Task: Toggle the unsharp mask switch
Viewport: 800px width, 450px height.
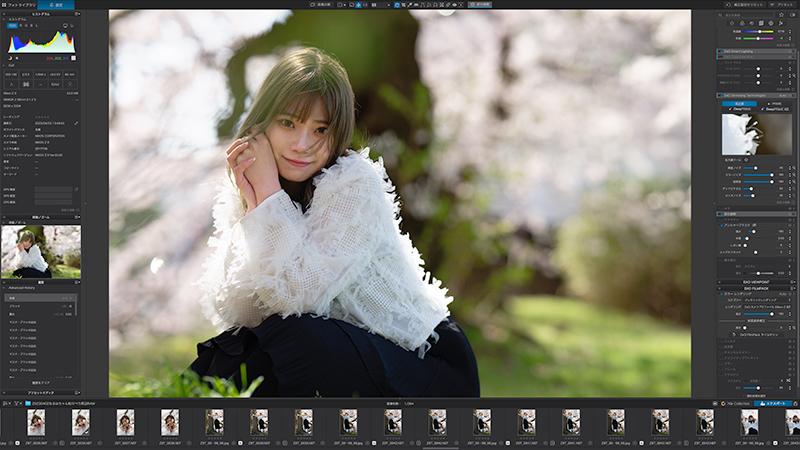Action: (721, 225)
